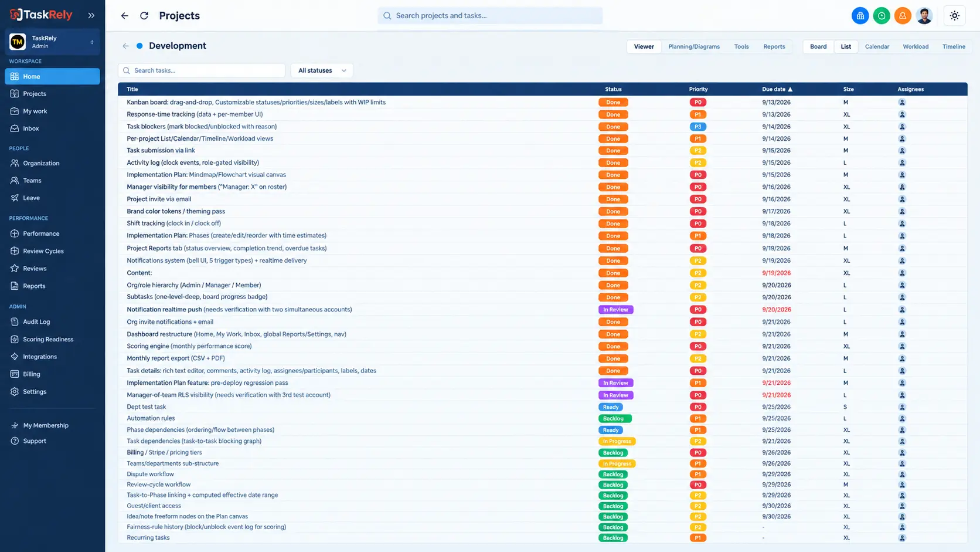Open the All statuses filter dropdown
Image resolution: width=980 pixels, height=552 pixels.
322,70
